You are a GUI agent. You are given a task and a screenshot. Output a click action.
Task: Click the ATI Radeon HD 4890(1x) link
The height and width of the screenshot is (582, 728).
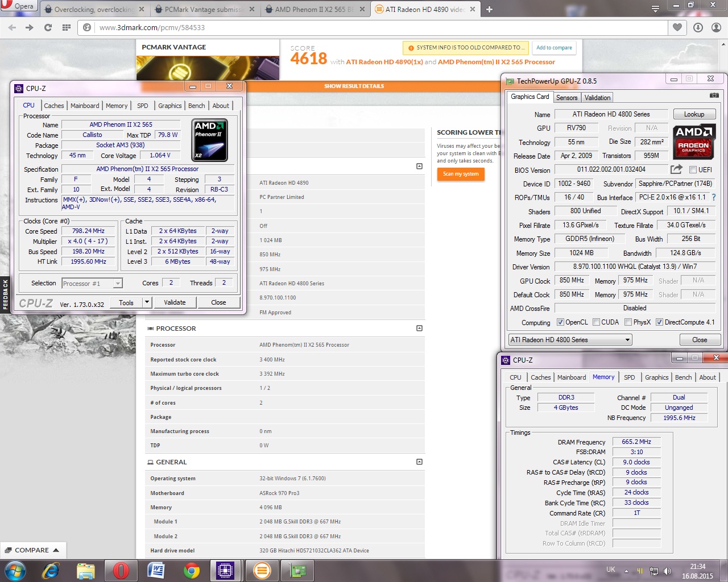point(384,62)
